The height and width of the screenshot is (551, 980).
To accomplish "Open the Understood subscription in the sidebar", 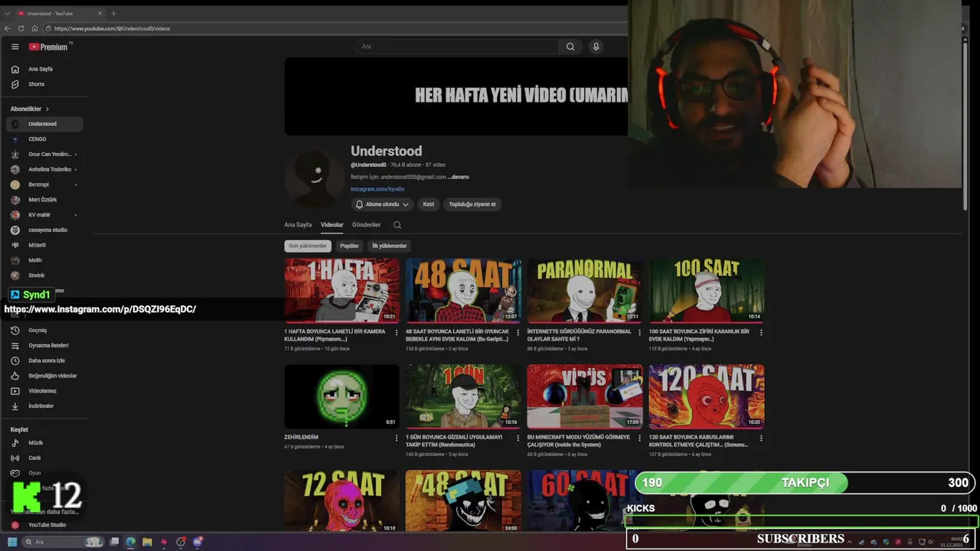I will 46,124.
